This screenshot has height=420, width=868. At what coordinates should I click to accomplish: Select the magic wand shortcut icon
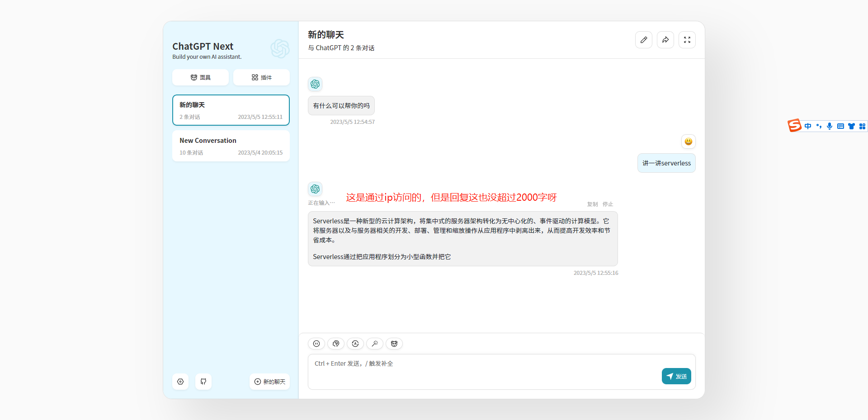375,344
